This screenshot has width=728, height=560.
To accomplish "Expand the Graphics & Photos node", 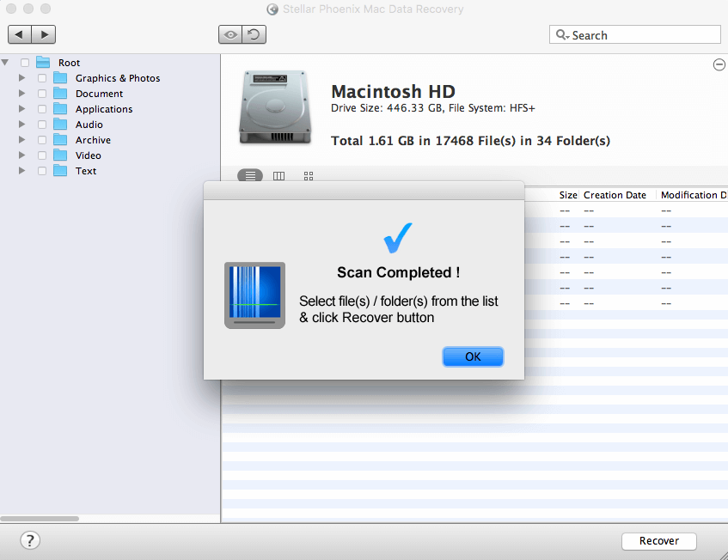I will point(21,78).
